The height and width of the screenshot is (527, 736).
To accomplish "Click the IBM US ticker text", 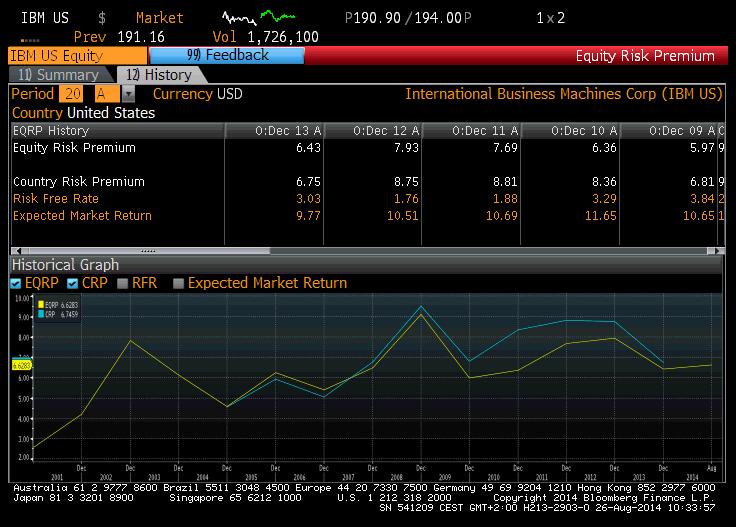I will click(x=45, y=18).
